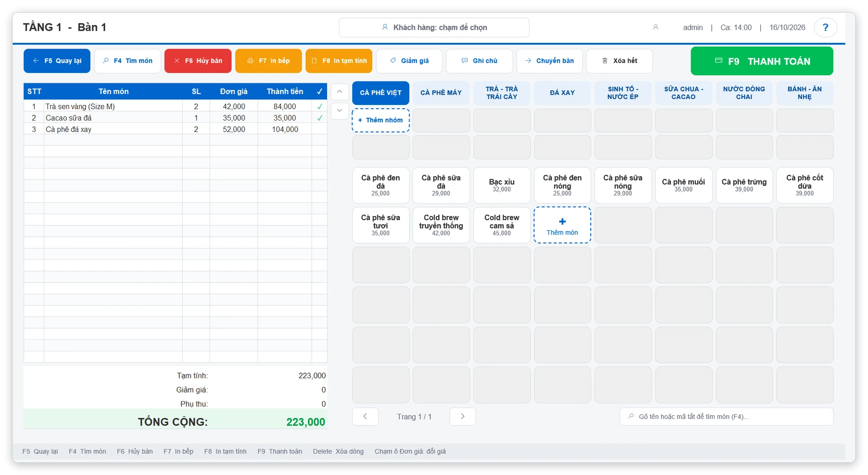The width and height of the screenshot is (868, 475).
Task: Add new group Thêm nhóm
Action: [380, 120]
